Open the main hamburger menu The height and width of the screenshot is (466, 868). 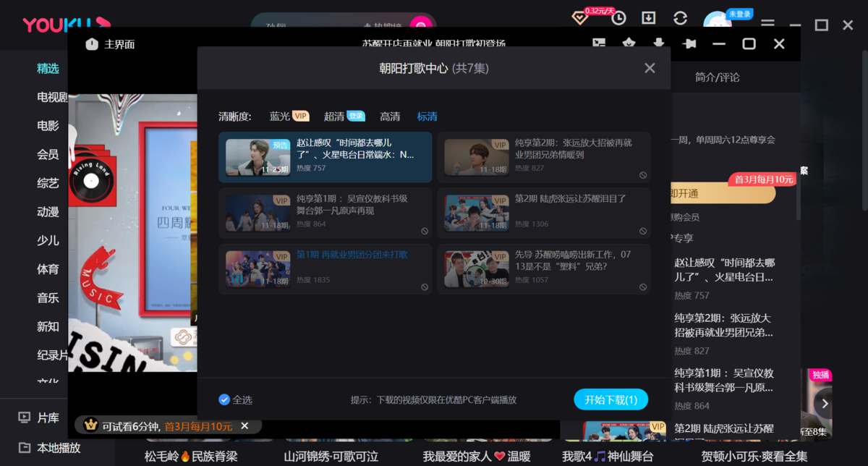coord(767,24)
